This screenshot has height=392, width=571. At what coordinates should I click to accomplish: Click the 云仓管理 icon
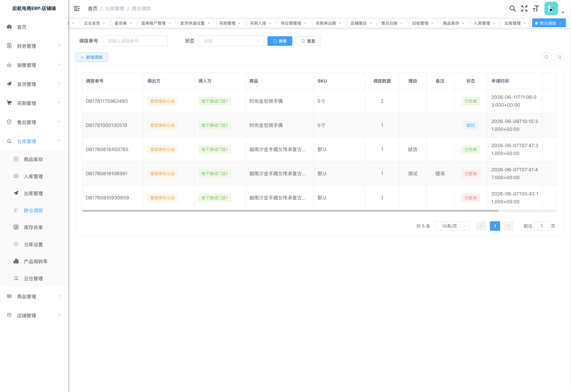pos(16,278)
